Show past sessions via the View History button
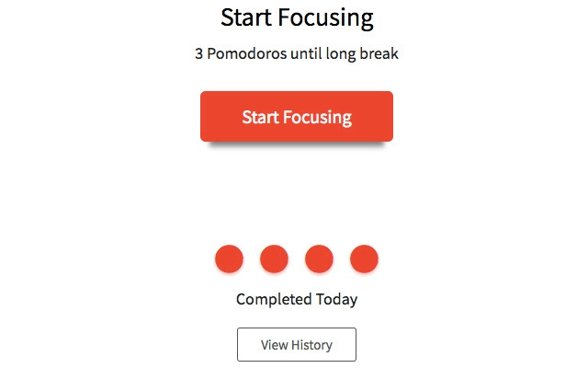This screenshot has height=368, width=588. [297, 344]
